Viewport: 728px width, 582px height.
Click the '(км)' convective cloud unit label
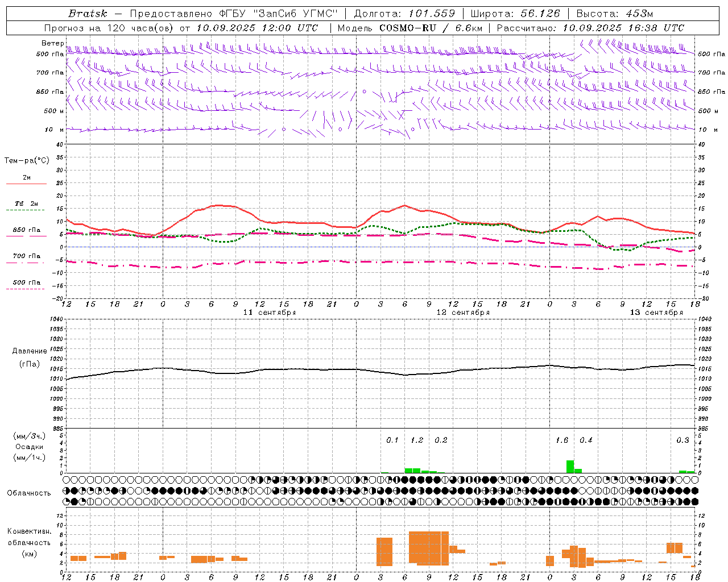pyautogui.click(x=30, y=554)
